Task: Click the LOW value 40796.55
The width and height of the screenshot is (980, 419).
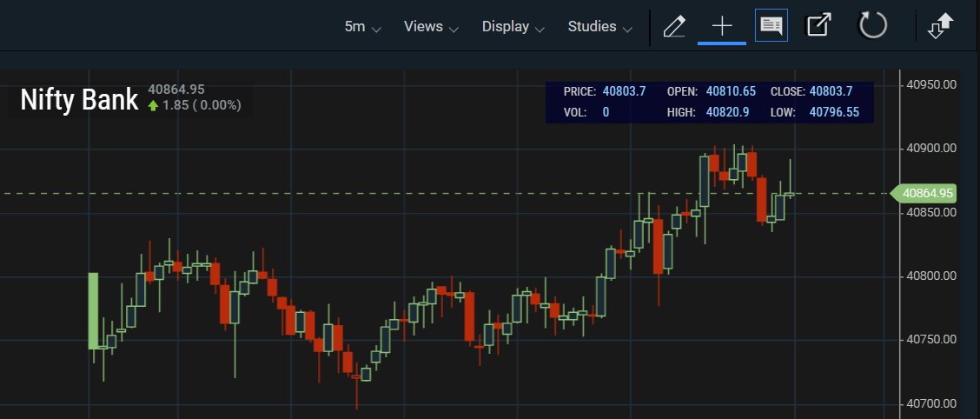Action: [x=834, y=112]
